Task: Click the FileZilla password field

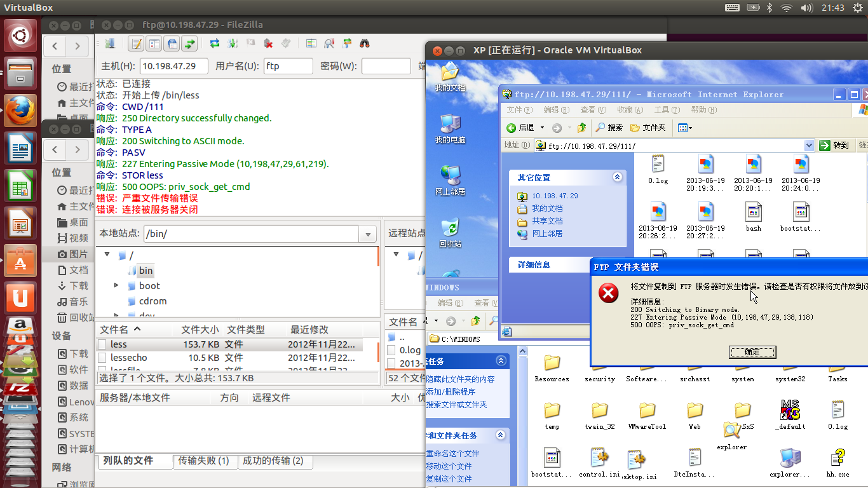Action: 386,66
